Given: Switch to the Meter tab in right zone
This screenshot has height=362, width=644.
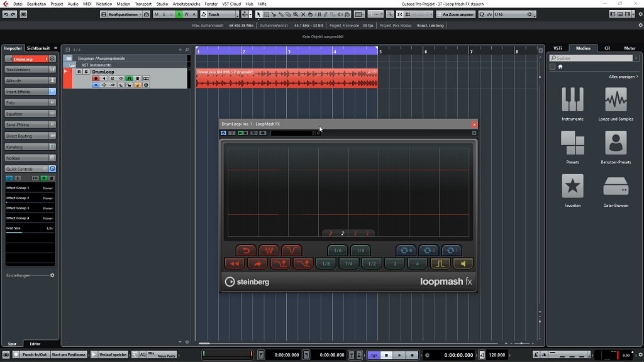Looking at the screenshot, I should 630,48.
